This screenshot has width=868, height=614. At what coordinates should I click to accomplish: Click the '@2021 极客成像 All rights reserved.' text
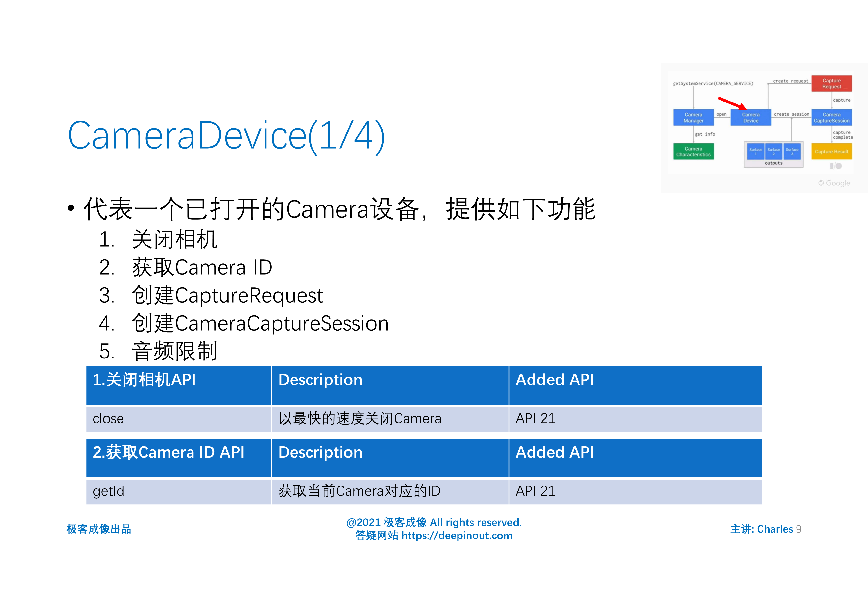tap(434, 522)
